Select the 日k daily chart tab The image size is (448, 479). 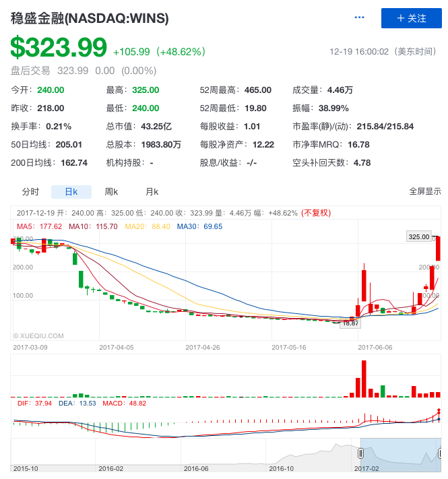coord(71,192)
